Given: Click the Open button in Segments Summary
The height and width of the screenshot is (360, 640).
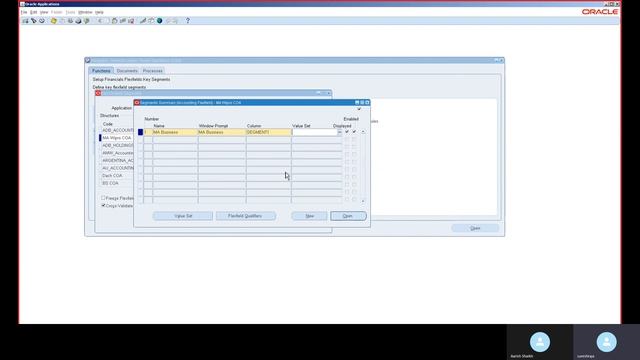Looking at the screenshot, I should point(348,216).
